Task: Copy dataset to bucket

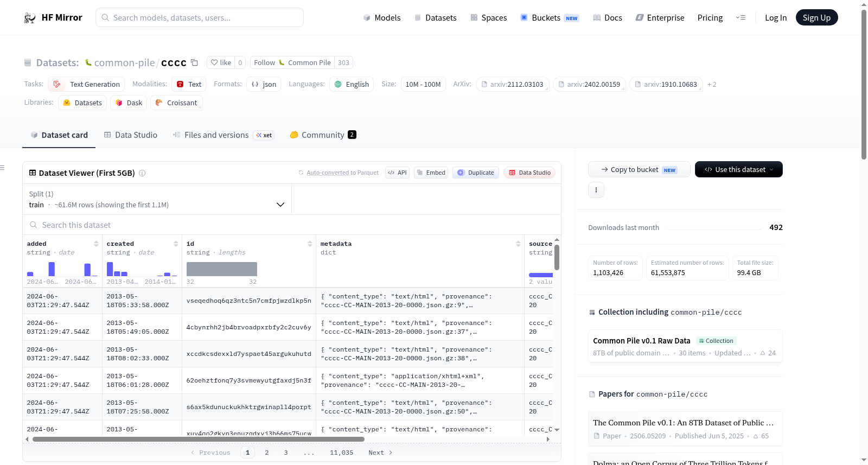Action: click(639, 169)
